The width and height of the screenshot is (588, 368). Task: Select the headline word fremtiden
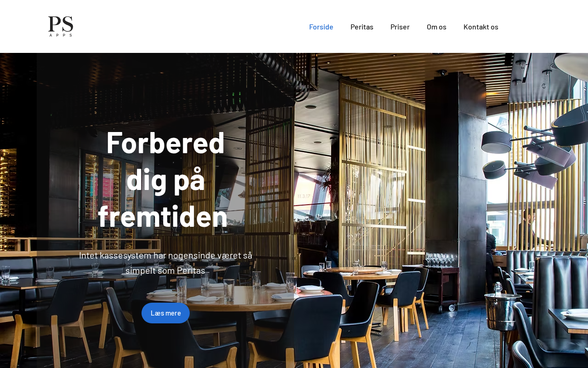click(163, 216)
